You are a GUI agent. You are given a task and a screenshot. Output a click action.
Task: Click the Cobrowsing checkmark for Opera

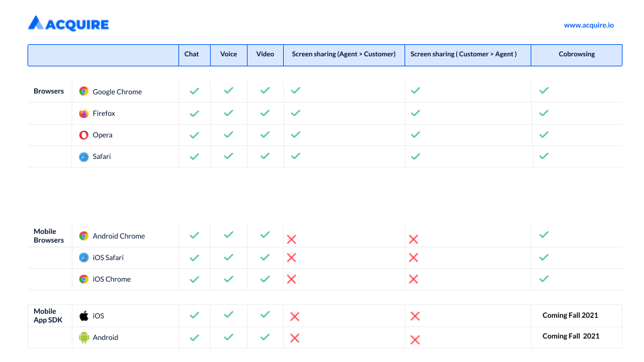544,135
